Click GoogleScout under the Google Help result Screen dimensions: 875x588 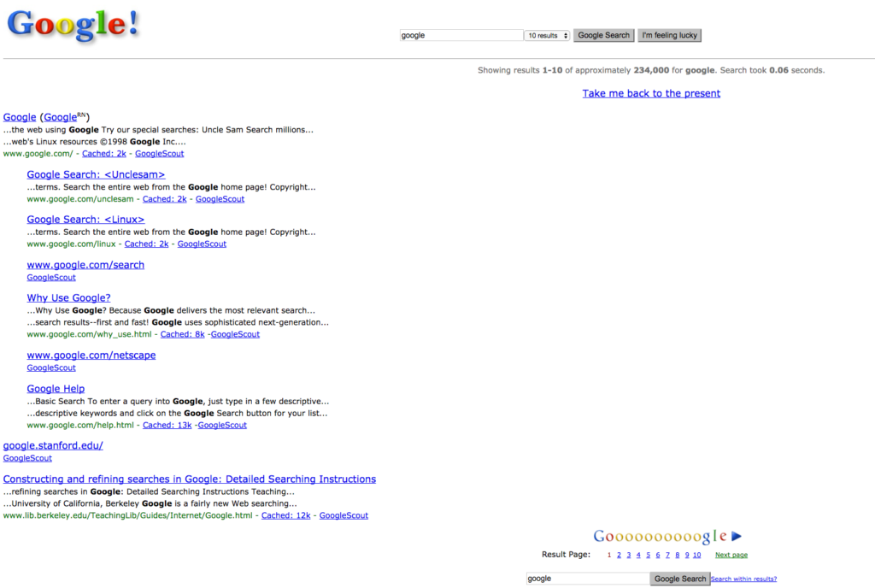coord(222,425)
